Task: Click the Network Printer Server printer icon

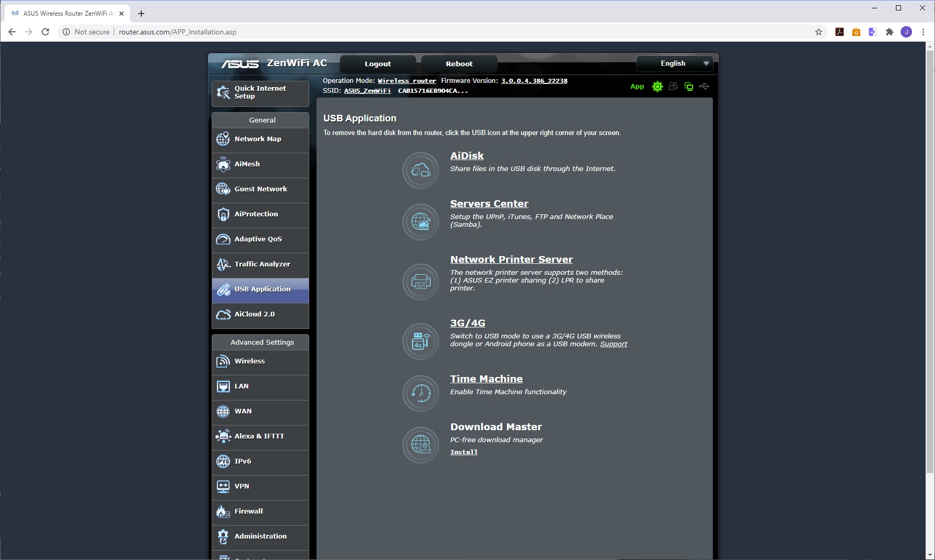Action: click(x=421, y=282)
